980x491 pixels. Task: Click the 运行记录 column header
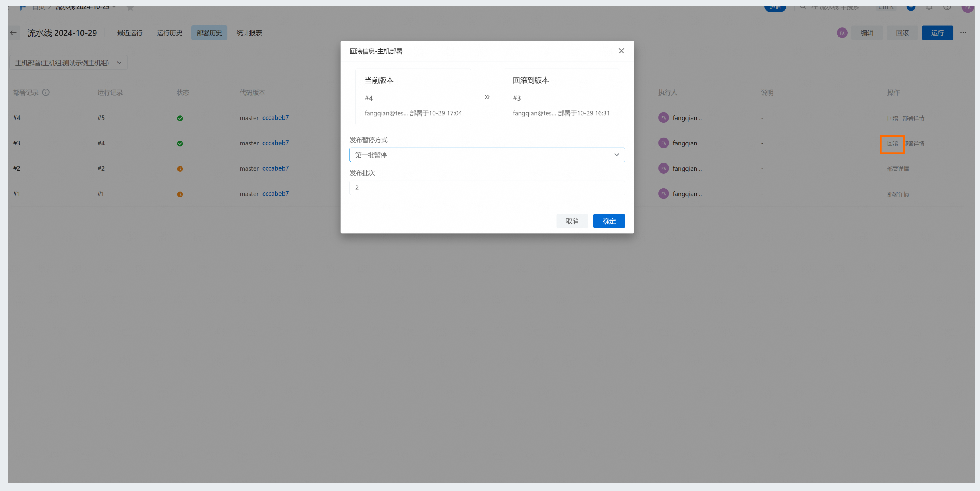coord(110,92)
